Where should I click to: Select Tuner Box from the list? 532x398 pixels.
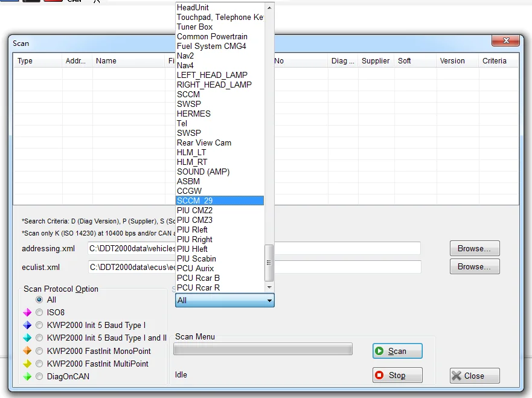click(220, 27)
